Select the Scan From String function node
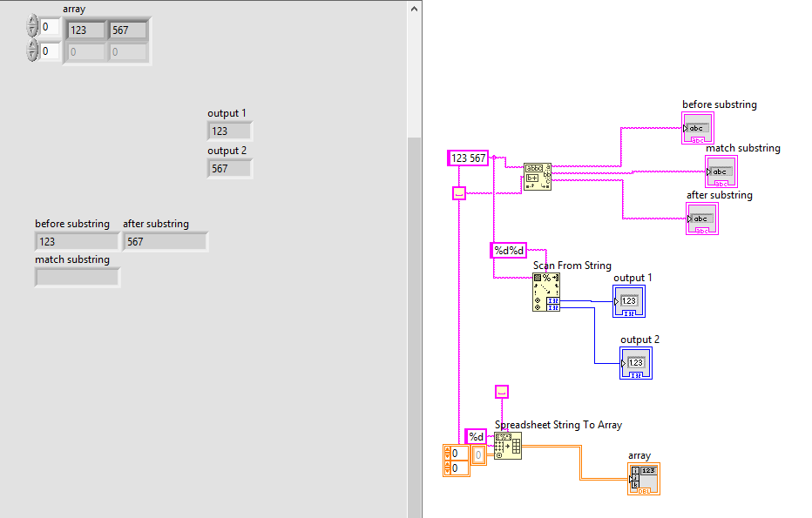Screen dimensions: 812x518 click(546, 293)
